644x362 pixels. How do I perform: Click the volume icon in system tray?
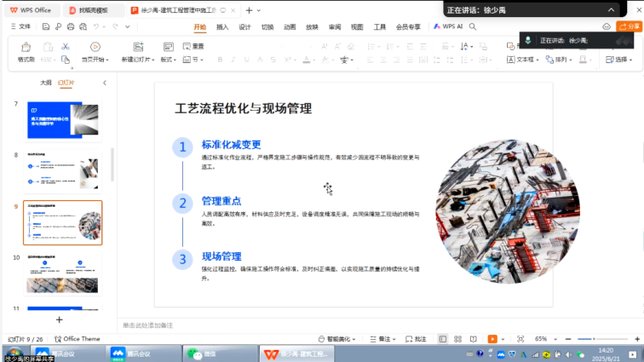pos(568,354)
